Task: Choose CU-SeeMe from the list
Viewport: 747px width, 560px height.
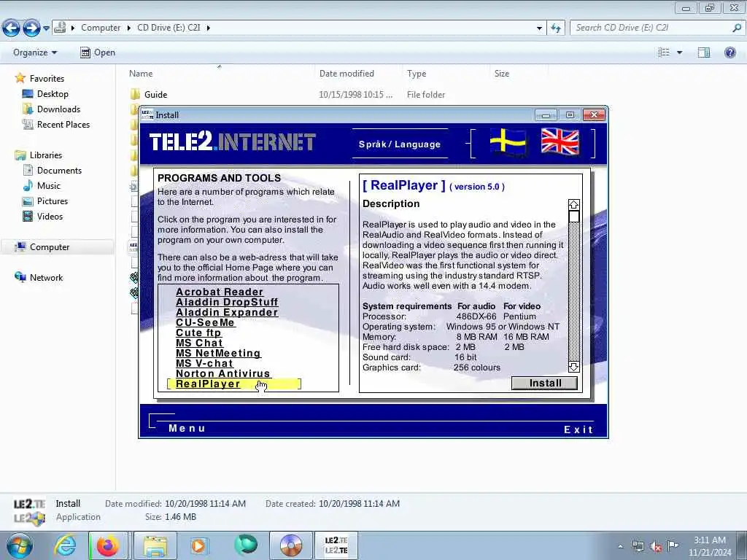Action: [x=205, y=322]
